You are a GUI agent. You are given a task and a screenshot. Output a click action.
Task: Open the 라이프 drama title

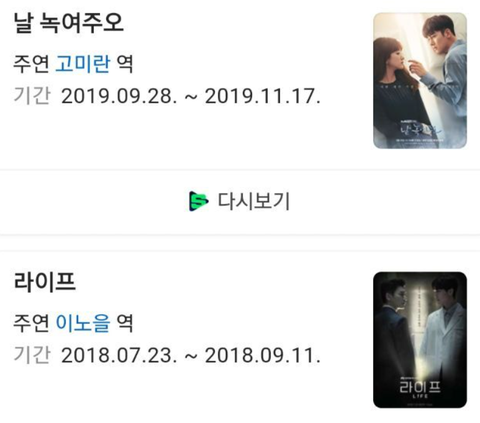(44, 282)
